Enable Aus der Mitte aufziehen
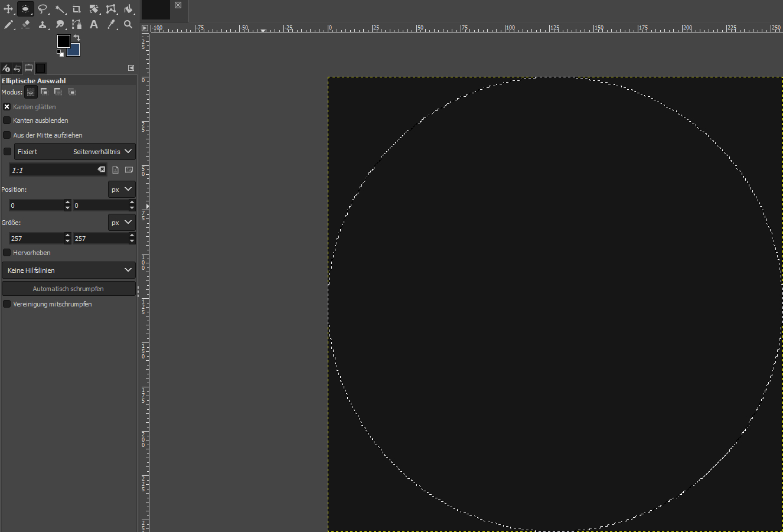Image resolution: width=783 pixels, height=532 pixels. (7, 135)
